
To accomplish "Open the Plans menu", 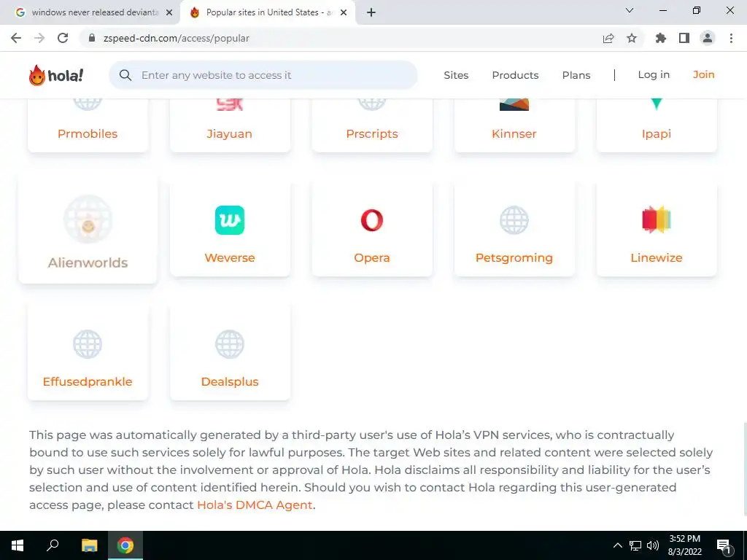I will [576, 75].
